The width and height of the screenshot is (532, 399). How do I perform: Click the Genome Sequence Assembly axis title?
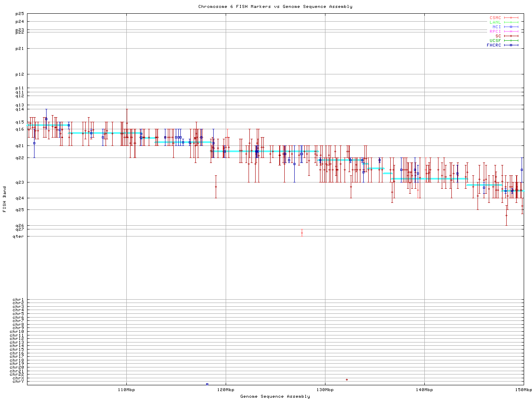(x=275, y=397)
